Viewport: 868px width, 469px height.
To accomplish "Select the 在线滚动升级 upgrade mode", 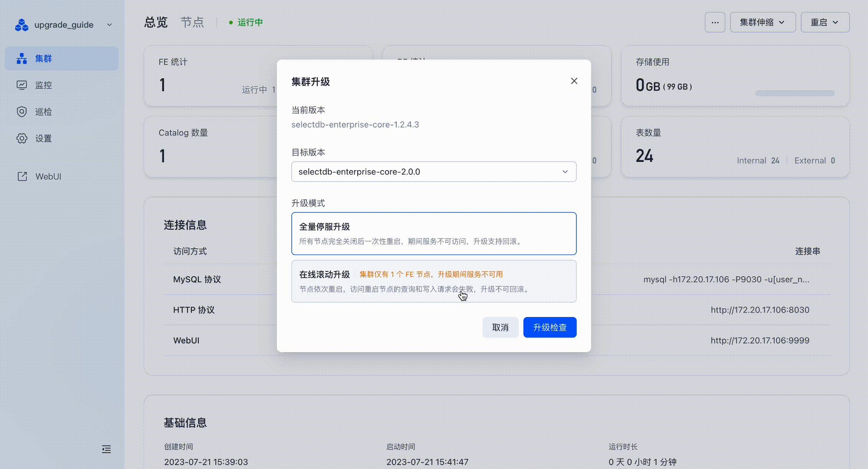I will pos(434,281).
